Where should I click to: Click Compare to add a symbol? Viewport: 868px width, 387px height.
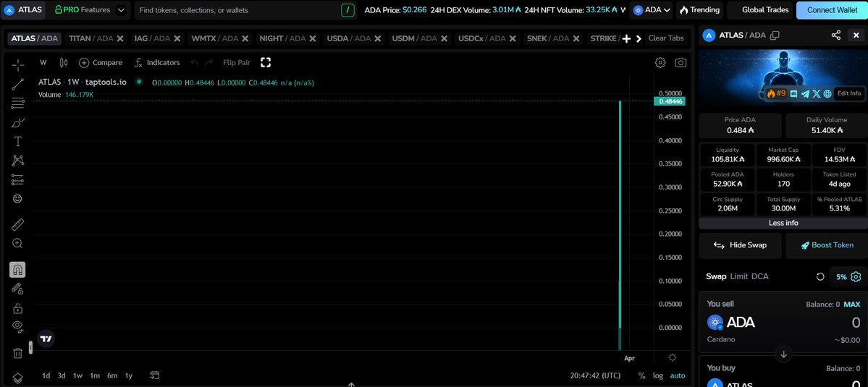tap(101, 62)
